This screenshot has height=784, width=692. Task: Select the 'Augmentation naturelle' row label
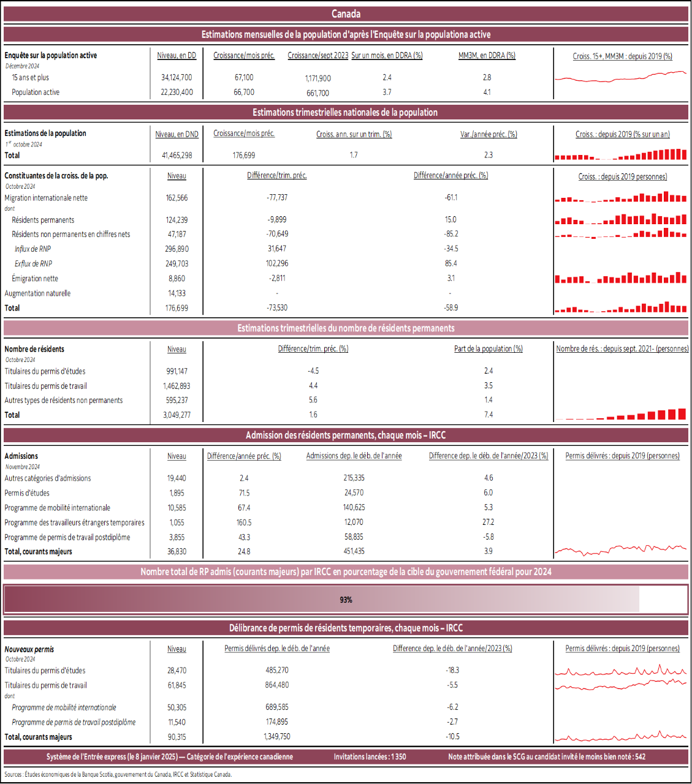coord(37,293)
